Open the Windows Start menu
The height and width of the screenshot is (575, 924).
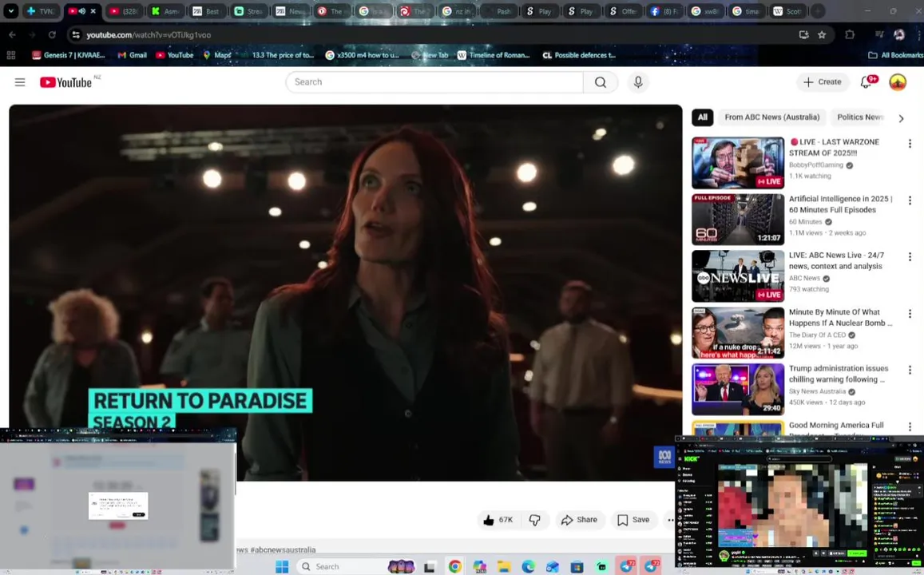(x=282, y=566)
